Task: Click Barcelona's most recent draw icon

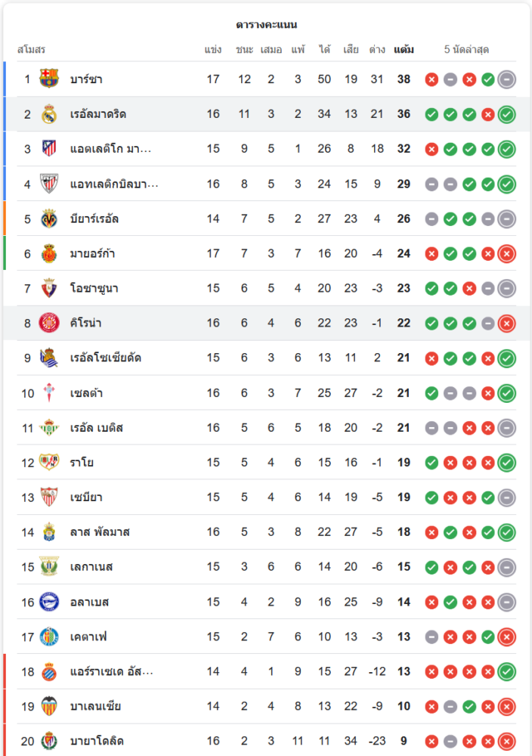Action: click(x=506, y=79)
